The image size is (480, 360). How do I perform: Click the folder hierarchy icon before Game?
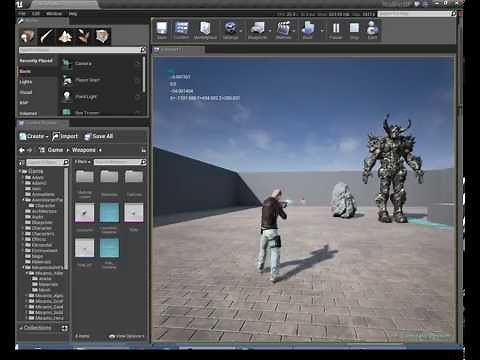point(42,150)
